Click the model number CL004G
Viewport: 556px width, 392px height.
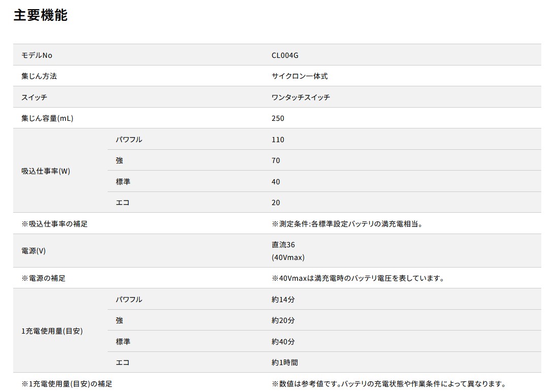(285, 55)
